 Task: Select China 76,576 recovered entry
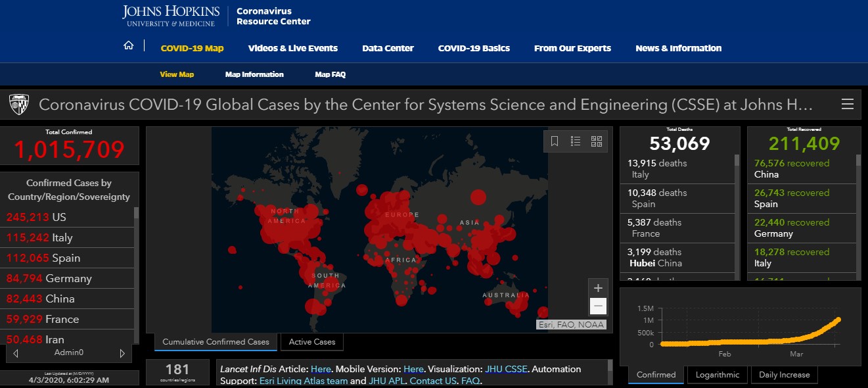coord(802,169)
